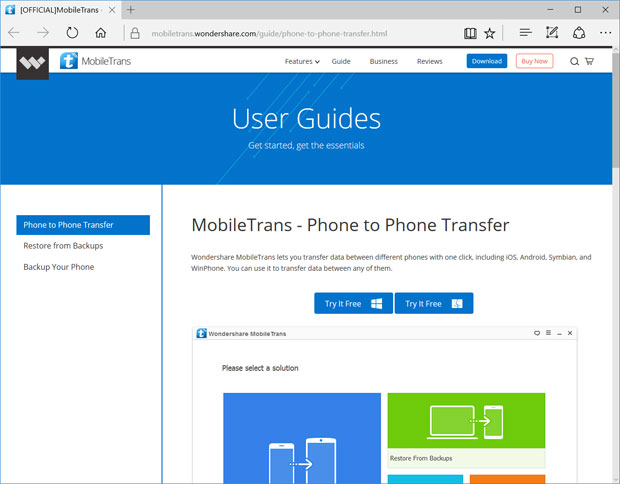Click the green Restore From Backups tile
The height and width of the screenshot is (484, 620).
coord(466,430)
